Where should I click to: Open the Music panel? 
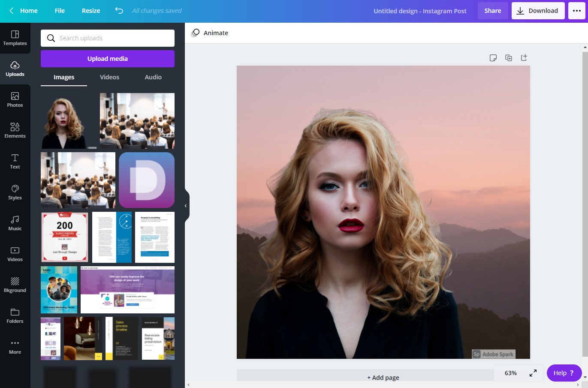click(x=15, y=223)
